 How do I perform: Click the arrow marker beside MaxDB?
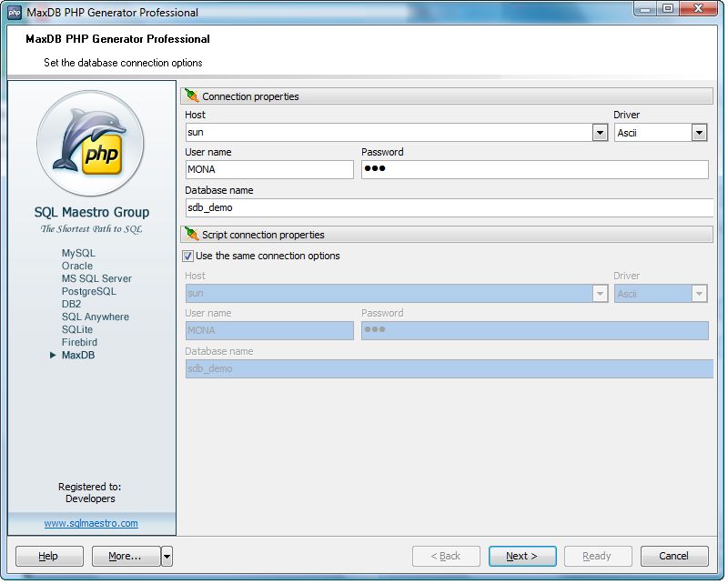[53, 356]
